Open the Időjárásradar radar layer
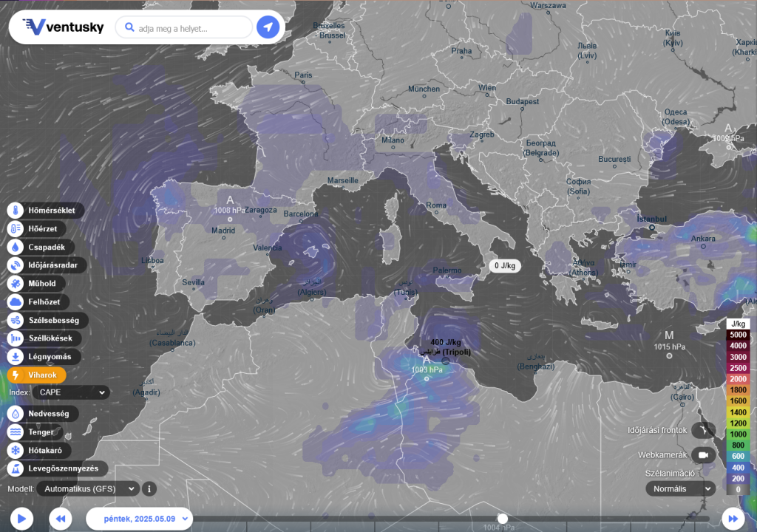 click(47, 265)
